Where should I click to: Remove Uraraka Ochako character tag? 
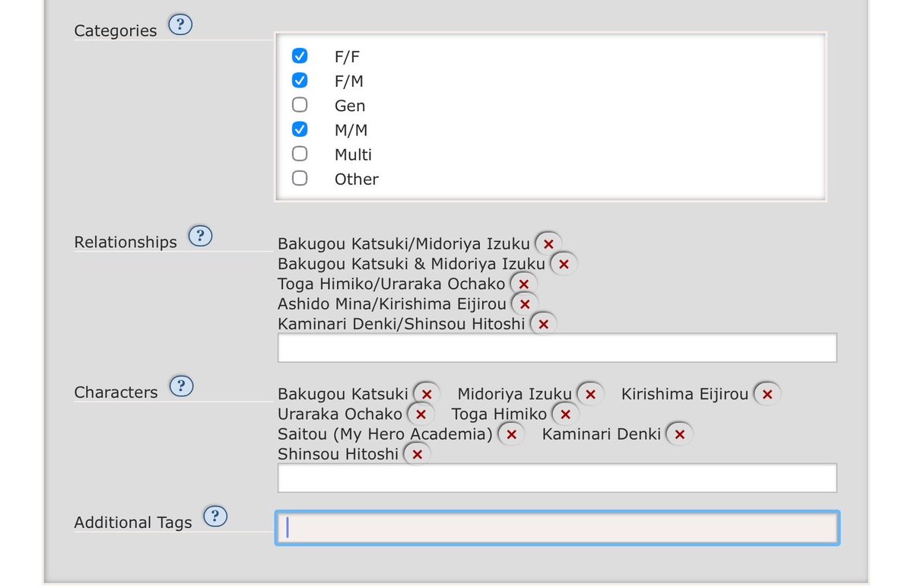click(x=421, y=415)
